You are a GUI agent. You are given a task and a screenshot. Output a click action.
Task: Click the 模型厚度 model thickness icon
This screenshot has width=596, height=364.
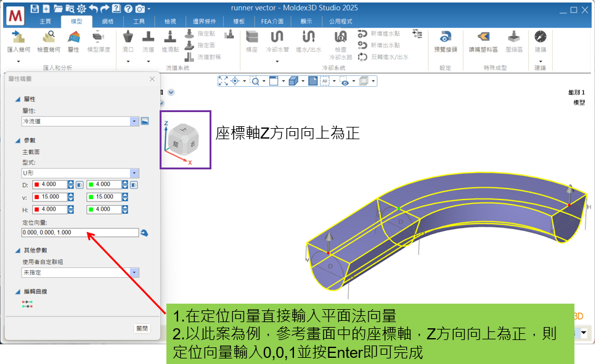tap(99, 41)
